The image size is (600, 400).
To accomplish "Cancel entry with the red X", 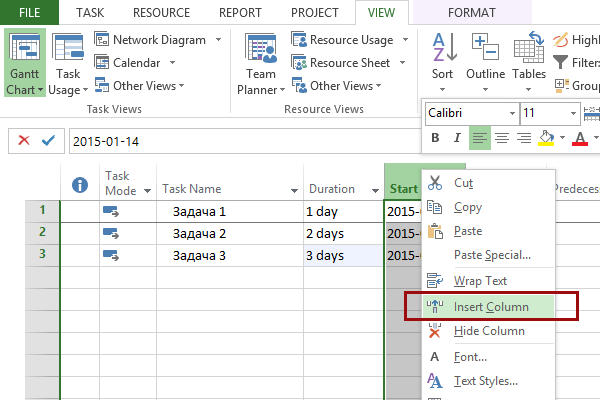I will pyautogui.click(x=24, y=141).
